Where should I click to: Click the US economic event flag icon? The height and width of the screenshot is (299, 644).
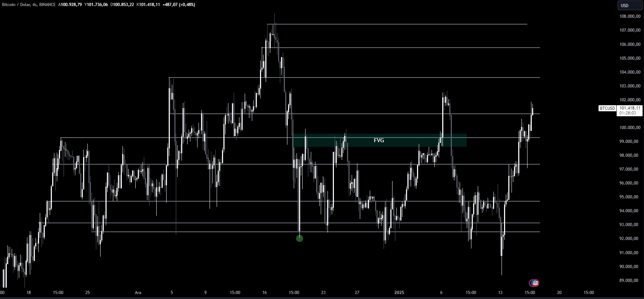click(535, 283)
